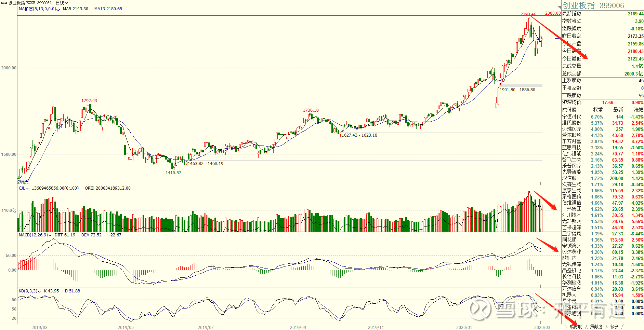Select 宋城演艺 row
The width and height of the screenshot is (644, 330).
click(x=603, y=246)
